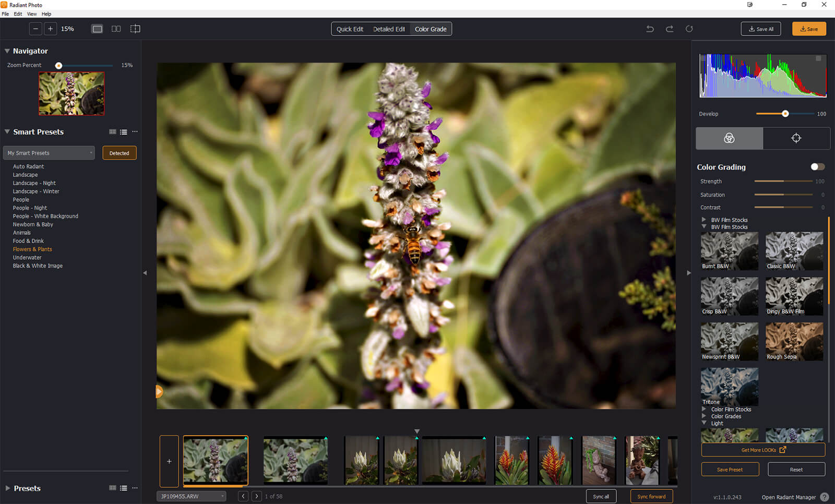Switch to the Detailed Edit tab
The width and height of the screenshot is (835, 504).
(x=389, y=29)
